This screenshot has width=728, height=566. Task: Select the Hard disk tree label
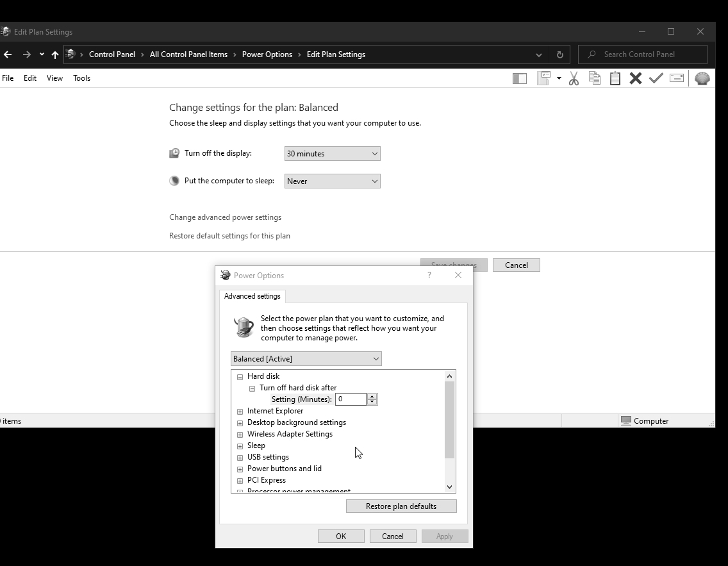coord(263,376)
